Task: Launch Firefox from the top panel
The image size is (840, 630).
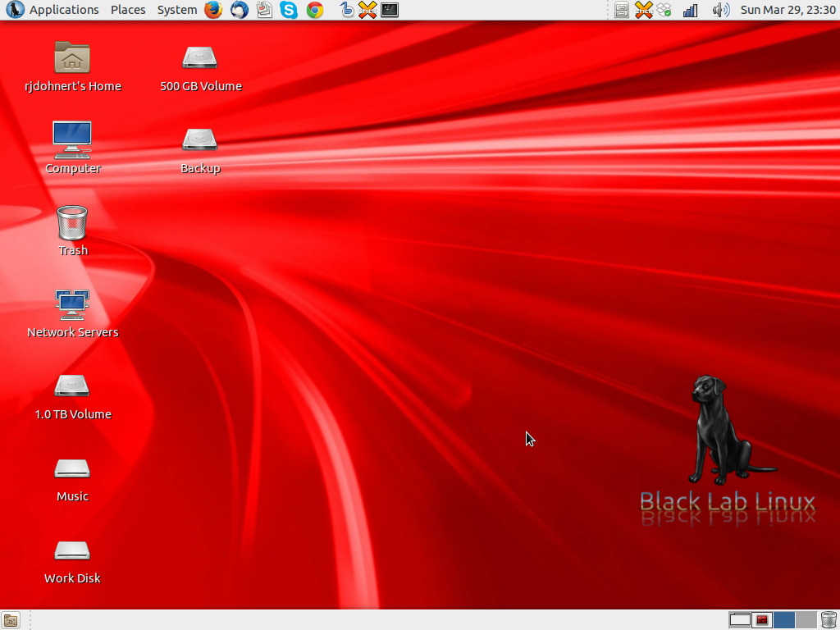Action: [x=213, y=10]
